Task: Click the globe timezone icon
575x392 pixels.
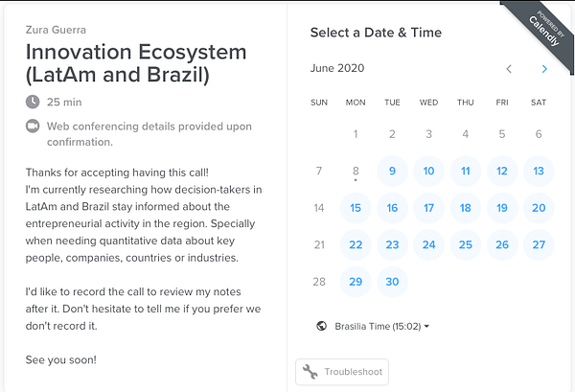Action: (x=321, y=326)
